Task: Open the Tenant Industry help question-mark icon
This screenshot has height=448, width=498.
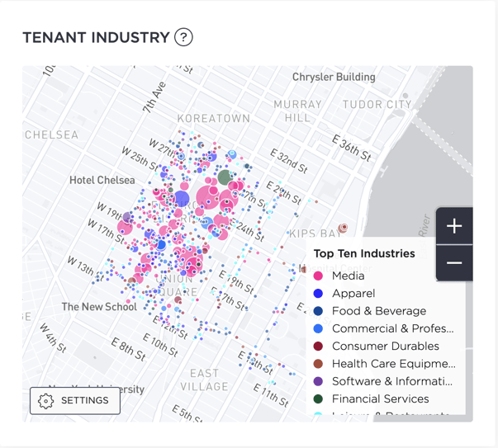Action: 183,37
